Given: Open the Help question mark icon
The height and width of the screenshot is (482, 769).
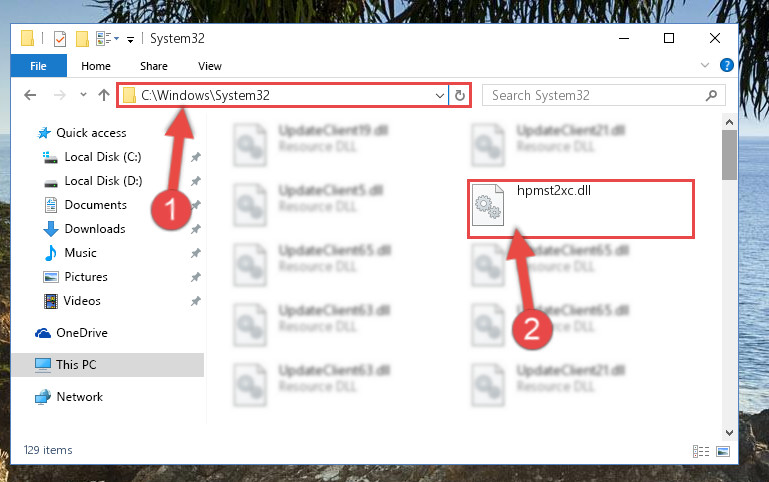Looking at the screenshot, I should click(x=726, y=65).
